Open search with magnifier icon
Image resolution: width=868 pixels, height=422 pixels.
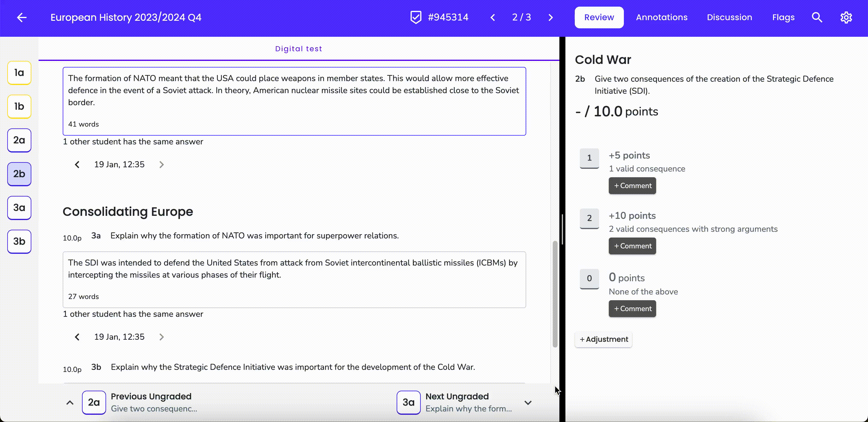pyautogui.click(x=817, y=17)
